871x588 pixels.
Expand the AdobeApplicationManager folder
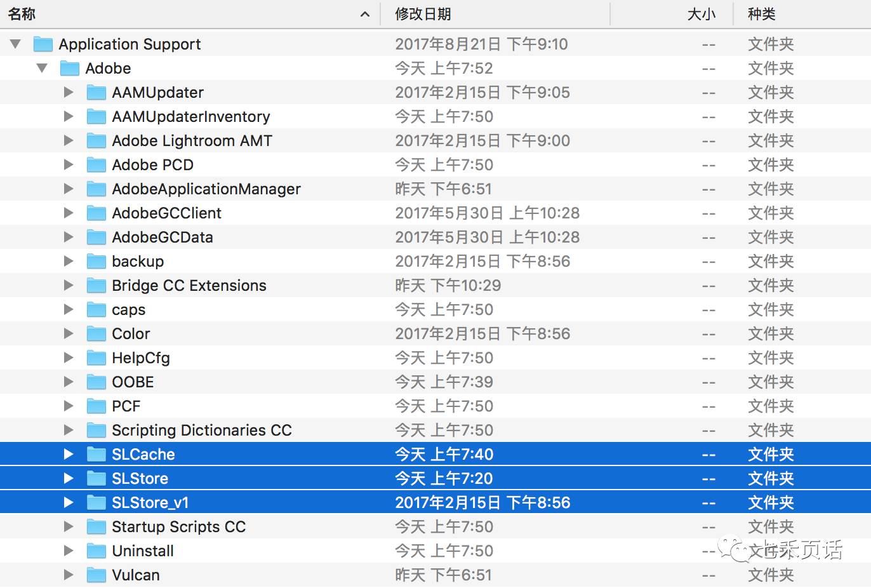69,189
